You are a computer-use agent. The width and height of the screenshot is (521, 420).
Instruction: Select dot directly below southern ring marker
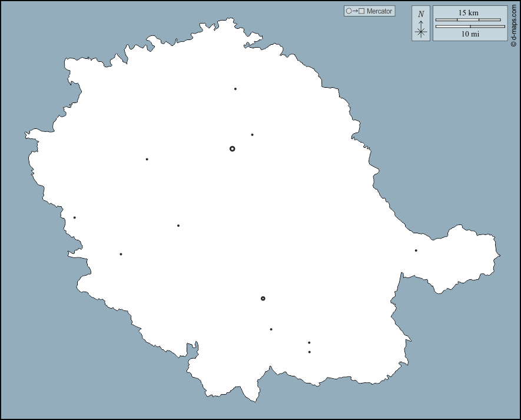click(271, 329)
